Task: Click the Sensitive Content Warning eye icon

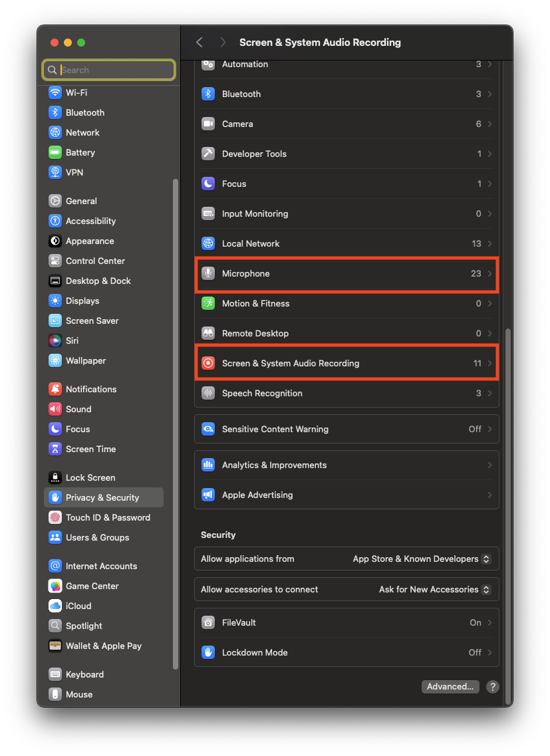Action: tap(208, 429)
